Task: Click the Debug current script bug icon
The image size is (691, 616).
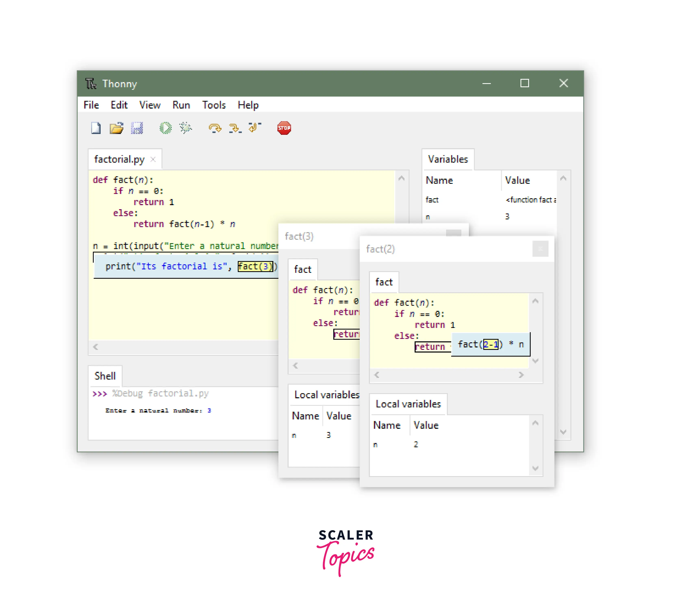Action: click(x=185, y=128)
